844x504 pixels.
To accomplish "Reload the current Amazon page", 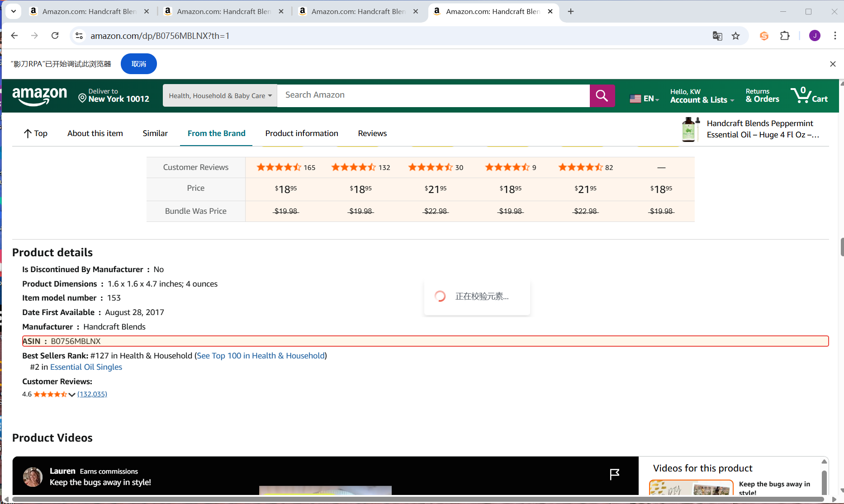I will [x=55, y=36].
